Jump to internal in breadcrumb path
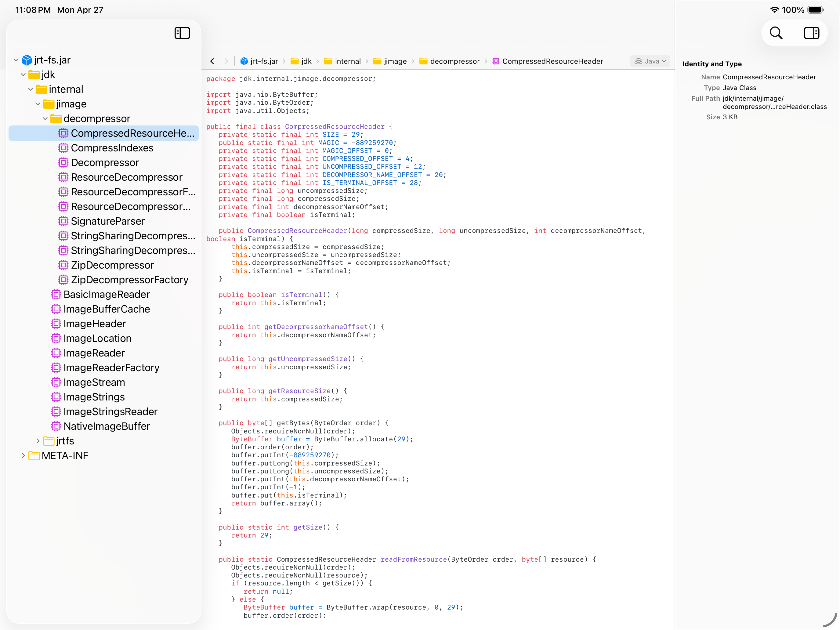This screenshot has height=630, width=840. (x=342, y=61)
